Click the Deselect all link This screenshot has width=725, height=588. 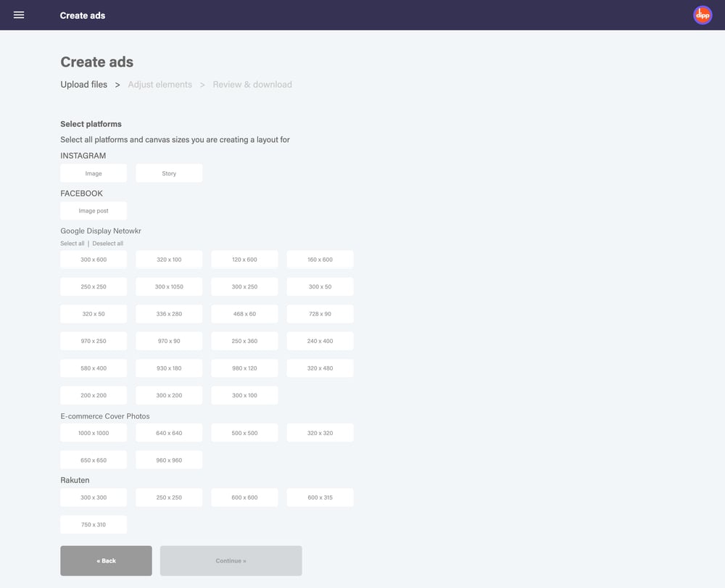107,243
